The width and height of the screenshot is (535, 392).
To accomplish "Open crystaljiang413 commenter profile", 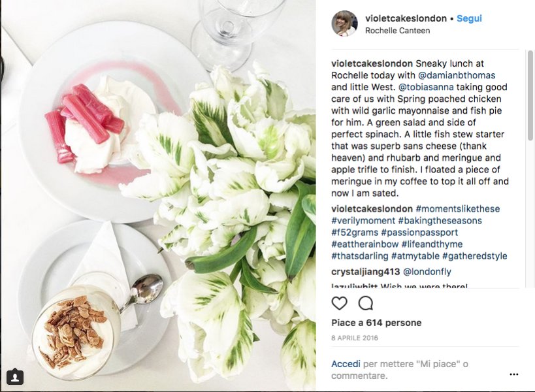I will click(x=365, y=272).
